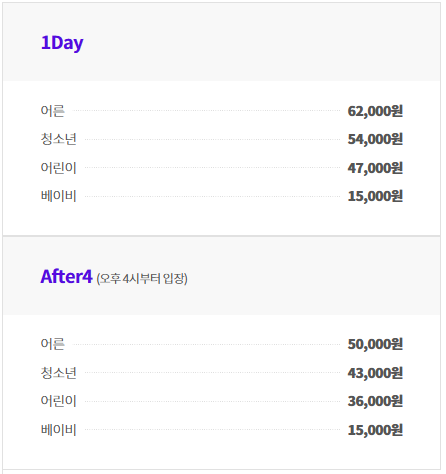Click the dotted line beside 1Day 어른
The width and height of the screenshot is (446, 474).
[207, 111]
